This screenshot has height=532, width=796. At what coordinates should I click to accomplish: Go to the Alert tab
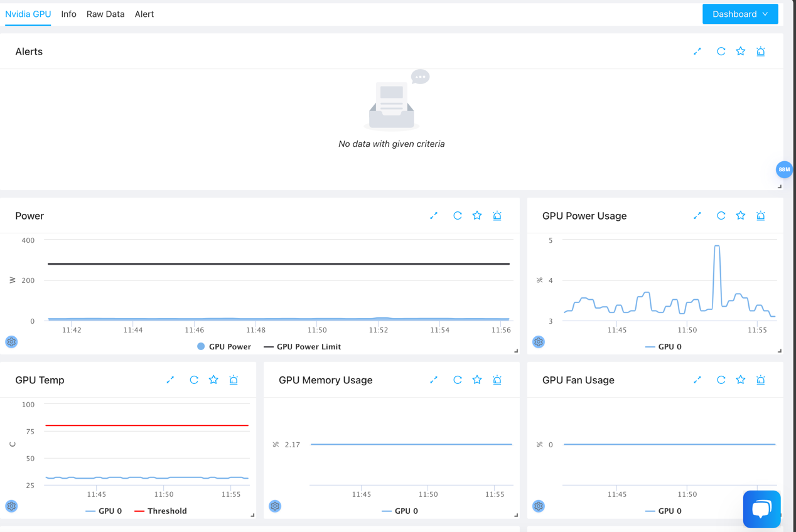click(144, 14)
